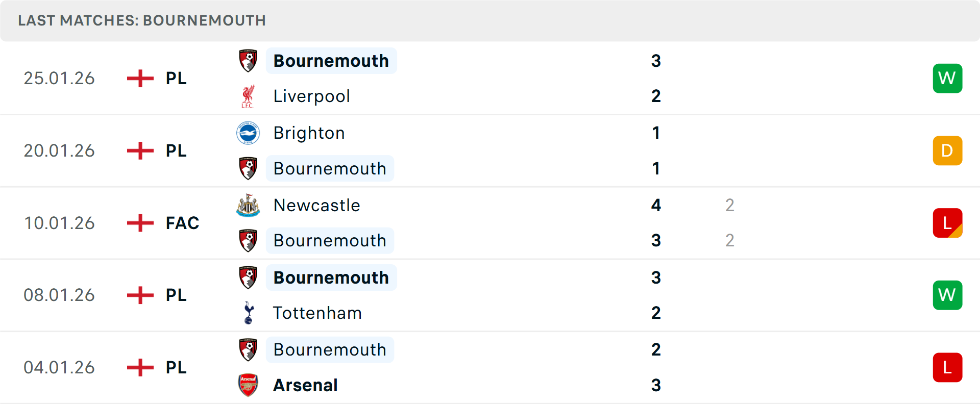This screenshot has width=980, height=404.
Task: Click the Newcastle club crest icon
Action: click(x=248, y=205)
